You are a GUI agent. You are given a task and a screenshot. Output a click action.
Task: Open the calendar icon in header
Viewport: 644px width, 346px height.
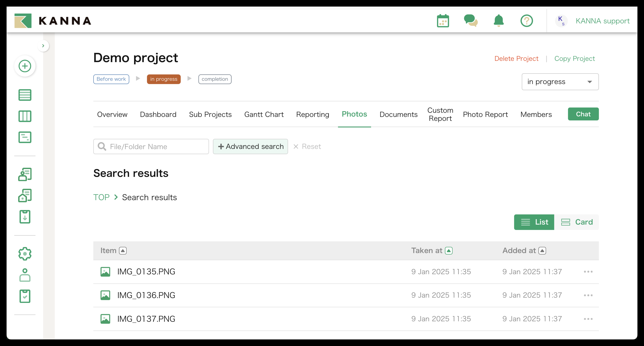(443, 21)
